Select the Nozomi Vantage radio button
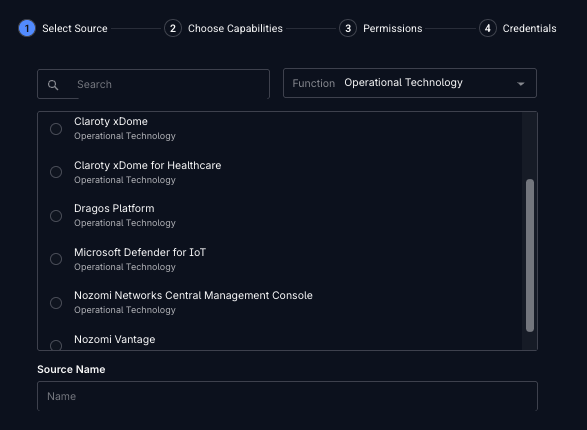 56,345
